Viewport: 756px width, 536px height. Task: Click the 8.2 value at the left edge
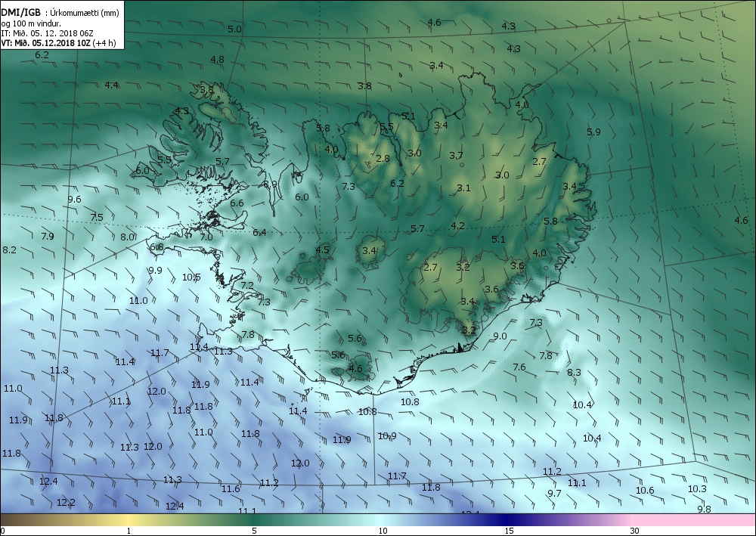[x=10, y=249]
